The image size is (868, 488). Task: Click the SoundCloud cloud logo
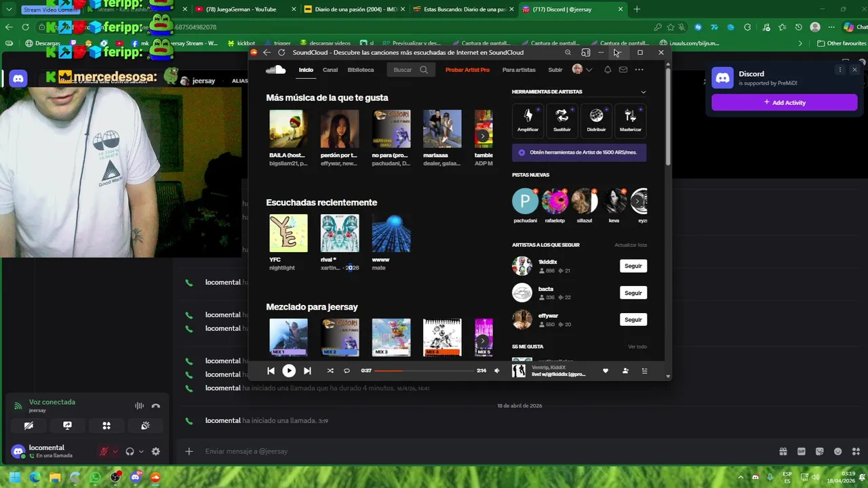tap(276, 70)
